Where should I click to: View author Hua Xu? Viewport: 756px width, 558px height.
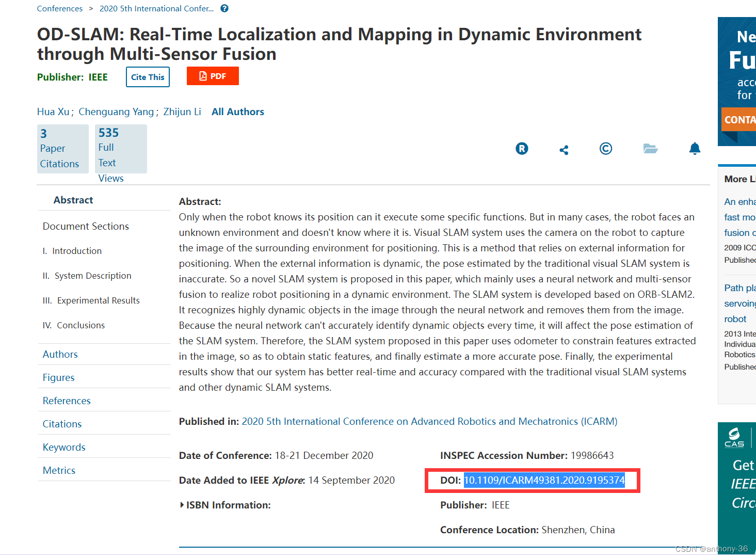point(53,111)
